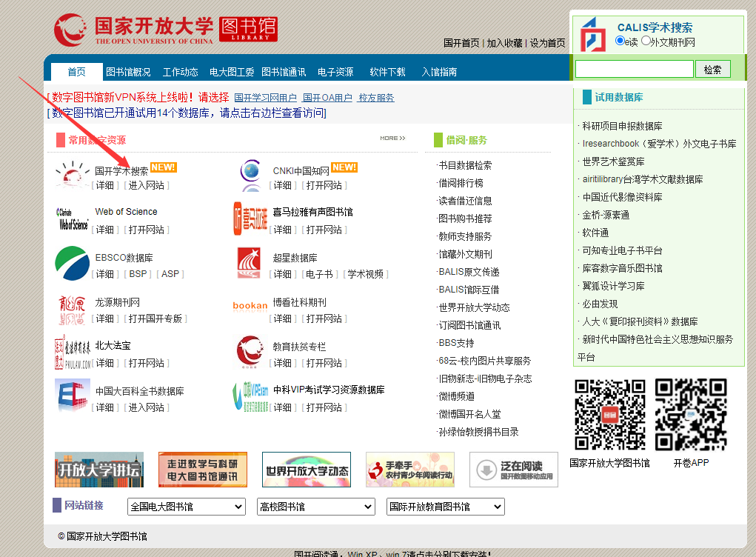756x557 pixels.
Task: Open the 科研项目申报数据库 trial link
Action: coord(622,127)
